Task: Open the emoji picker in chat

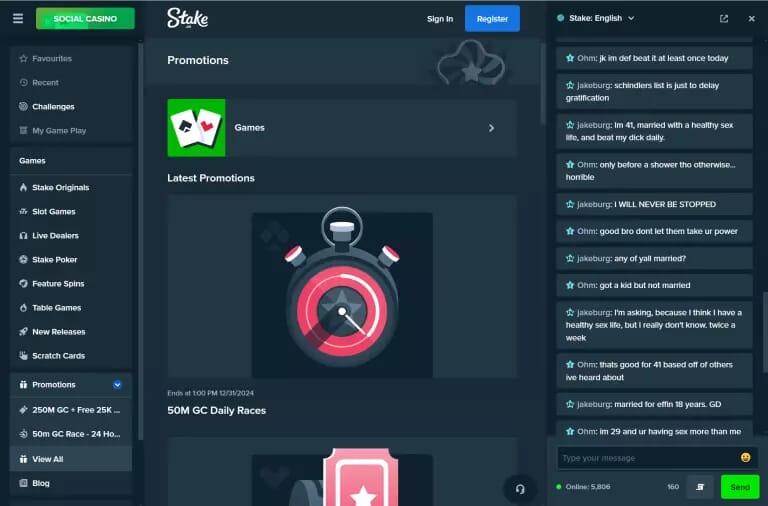Action: [x=745, y=458]
